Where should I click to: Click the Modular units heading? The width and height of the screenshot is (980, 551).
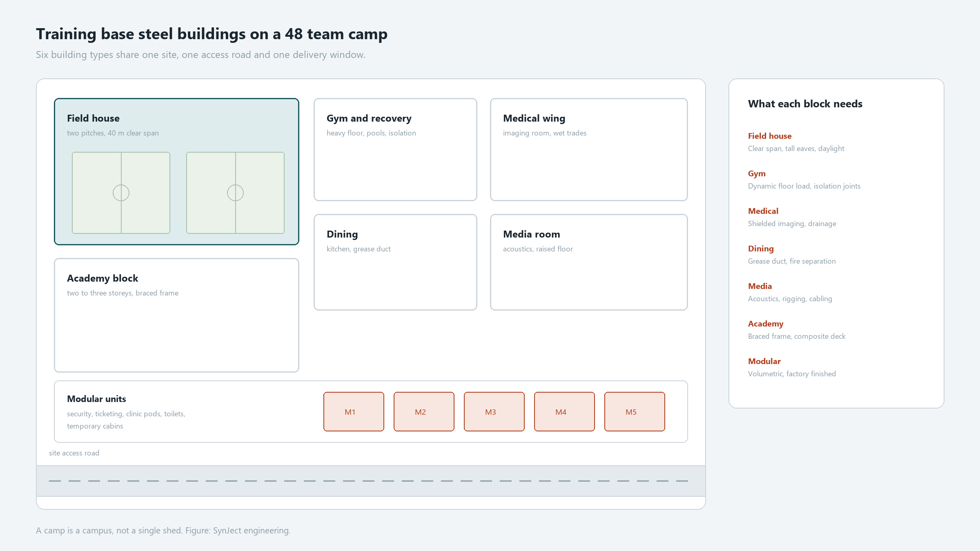pos(96,399)
